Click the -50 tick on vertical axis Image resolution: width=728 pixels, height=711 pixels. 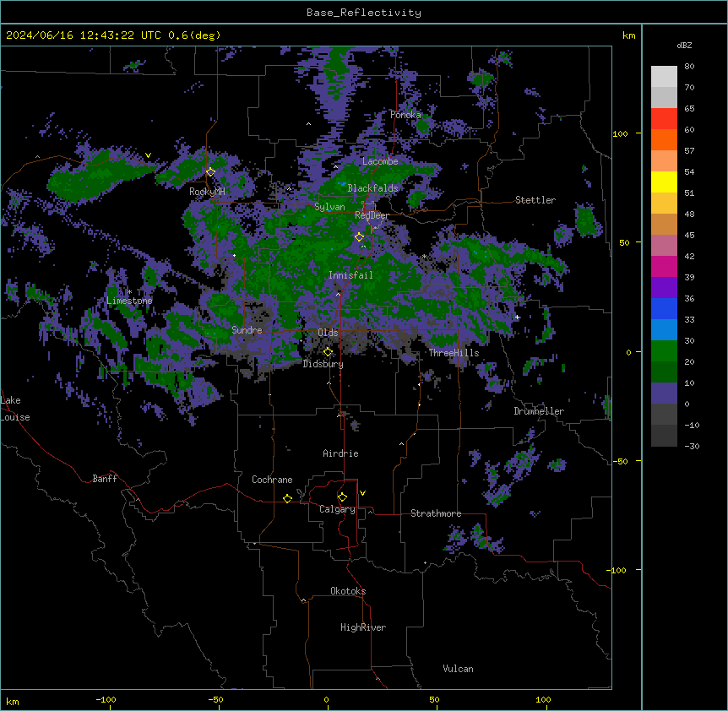(x=620, y=461)
